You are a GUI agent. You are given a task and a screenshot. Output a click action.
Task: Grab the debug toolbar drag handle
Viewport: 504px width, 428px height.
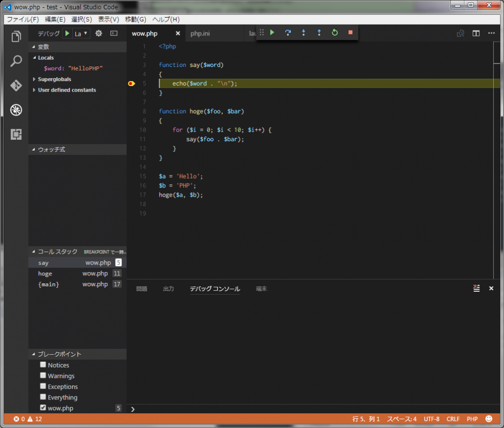pos(262,32)
